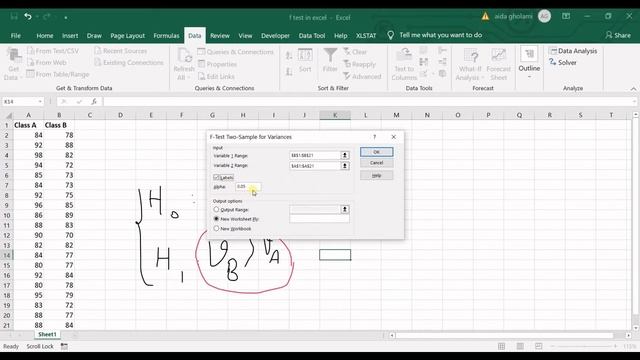The image size is (640, 360).
Task: Click the Help button in dialog
Action: click(x=376, y=175)
